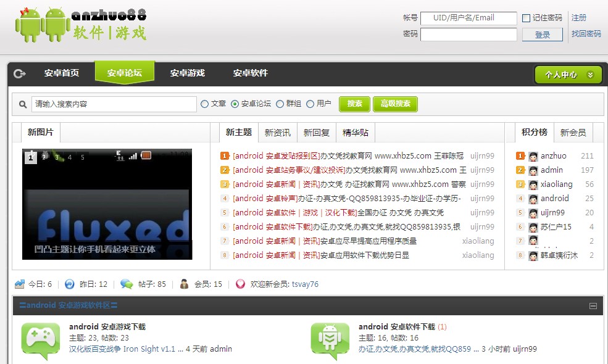
Task: Click the anzhuo88 Android robot logo
Action: pos(81,24)
